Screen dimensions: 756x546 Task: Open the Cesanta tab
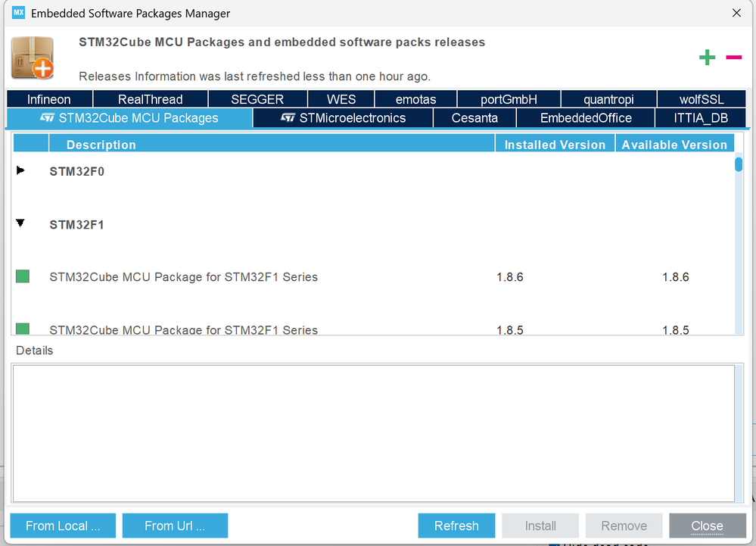(474, 118)
